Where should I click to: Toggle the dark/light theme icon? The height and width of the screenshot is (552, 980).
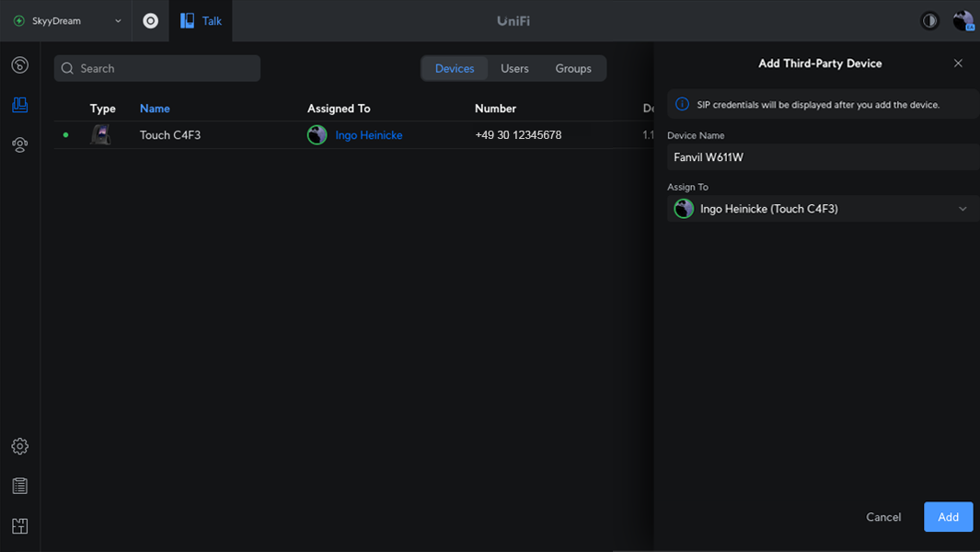click(929, 20)
